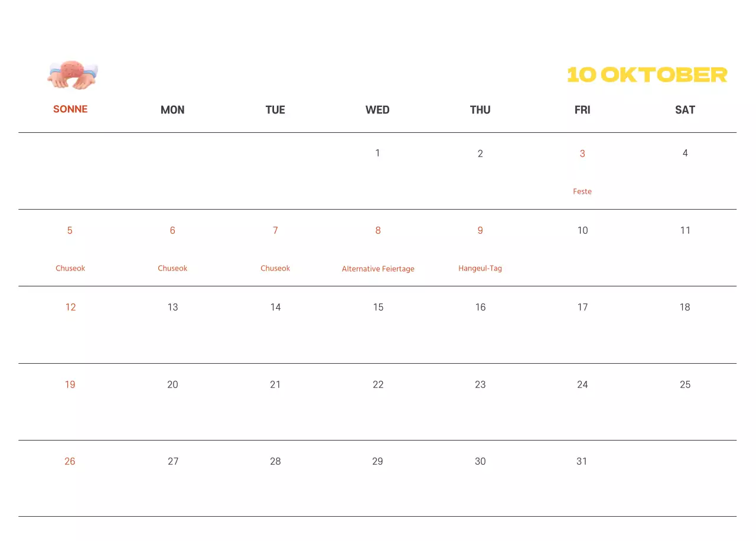
Task: Click the hands illustration icon above SONNE
Action: tap(73, 75)
